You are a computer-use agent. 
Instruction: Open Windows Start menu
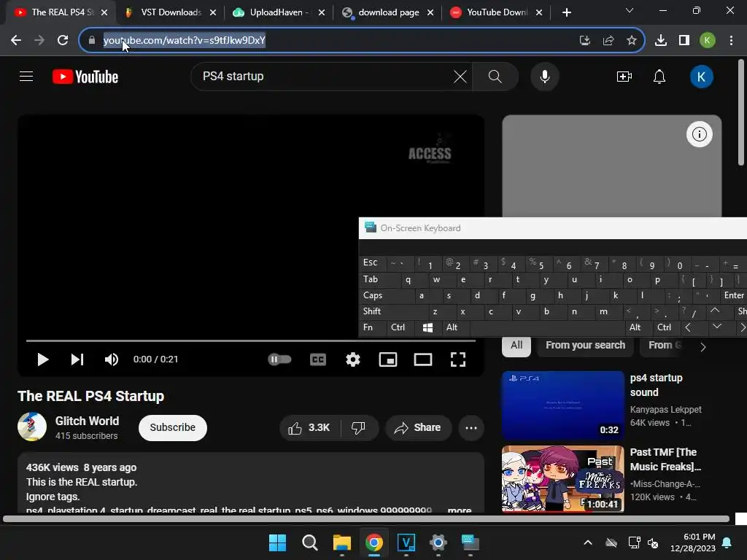click(x=277, y=542)
